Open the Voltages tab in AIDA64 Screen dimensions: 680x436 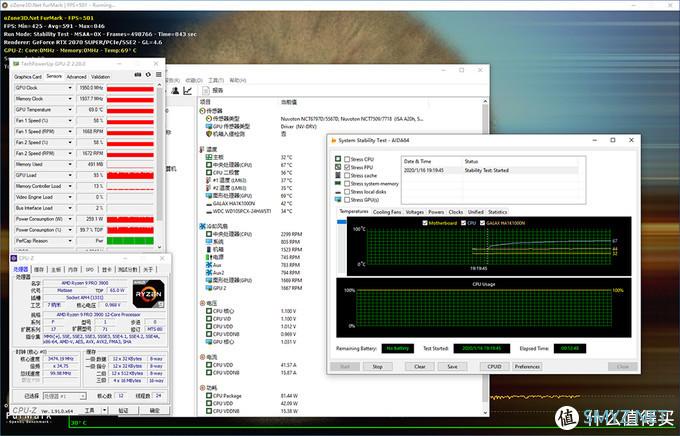pos(415,212)
